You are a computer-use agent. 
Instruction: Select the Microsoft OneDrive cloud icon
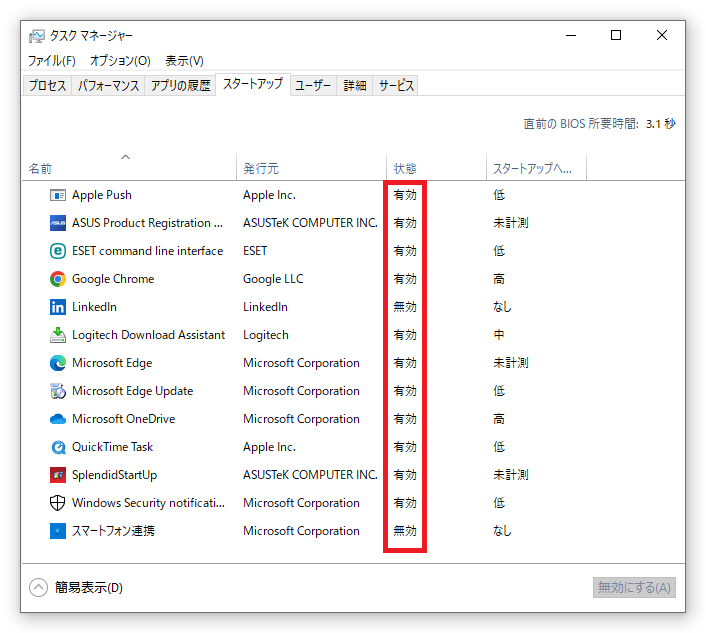[58, 419]
